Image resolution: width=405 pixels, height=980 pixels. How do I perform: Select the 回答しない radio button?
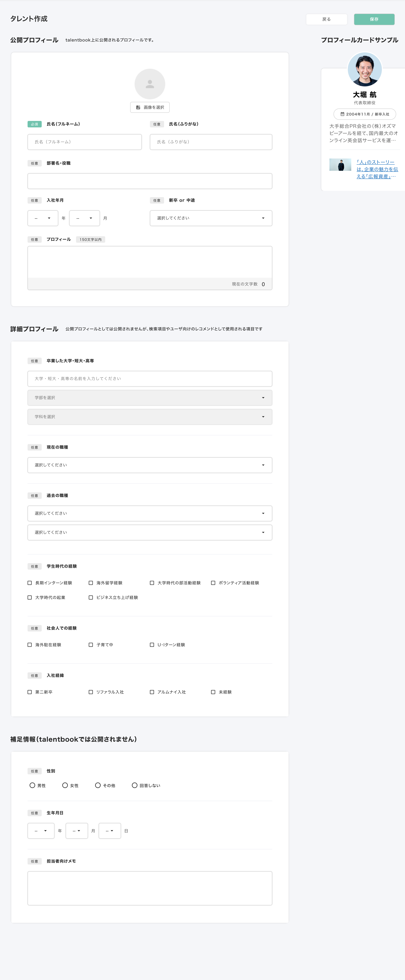(134, 785)
